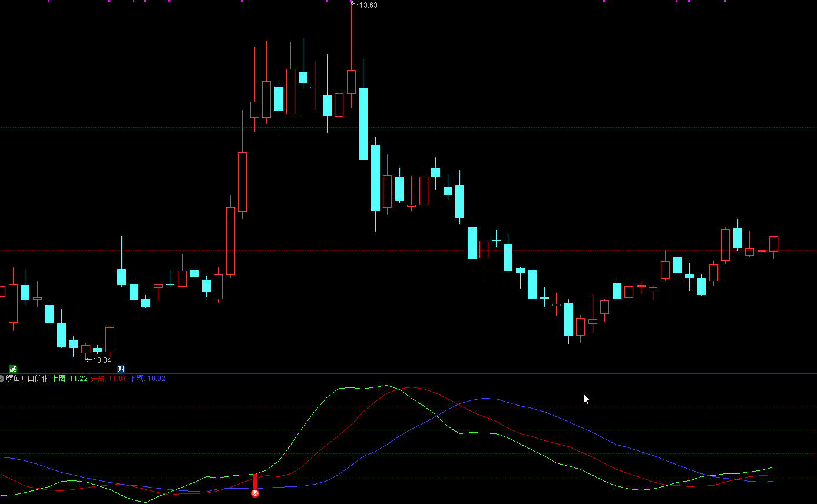Click the candle with the 13.63 high
Viewport: 817px width, 504px height.
click(x=351, y=82)
